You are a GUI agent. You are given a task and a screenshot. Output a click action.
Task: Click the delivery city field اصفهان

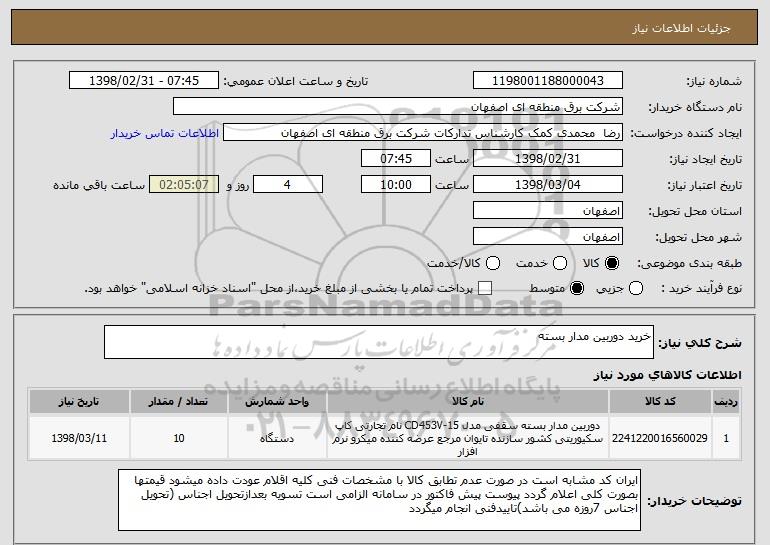(x=548, y=237)
